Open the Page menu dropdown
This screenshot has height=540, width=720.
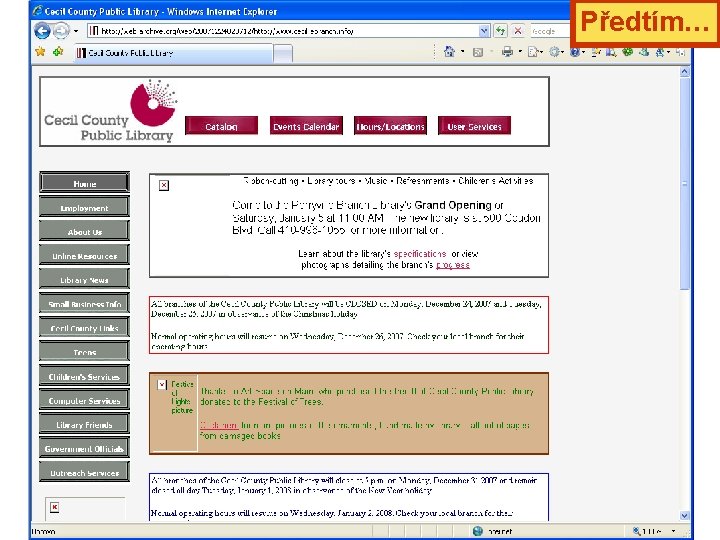[x=534, y=52]
